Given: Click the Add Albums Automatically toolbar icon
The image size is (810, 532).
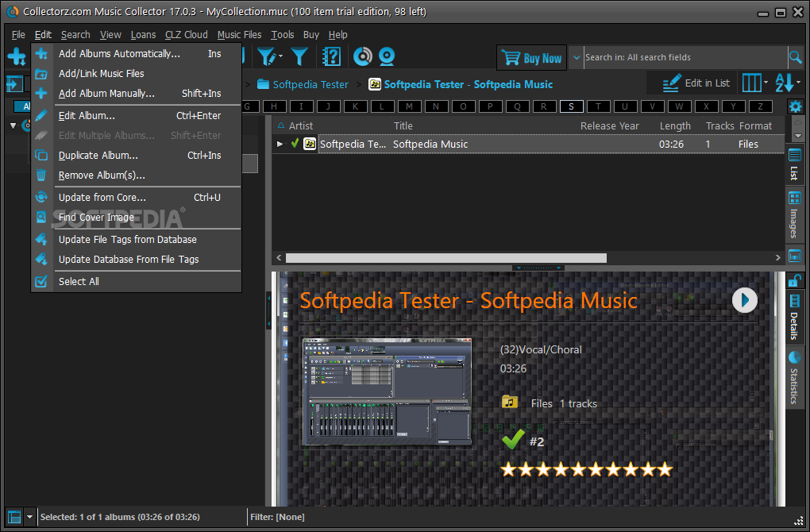Looking at the screenshot, I should tap(17, 57).
